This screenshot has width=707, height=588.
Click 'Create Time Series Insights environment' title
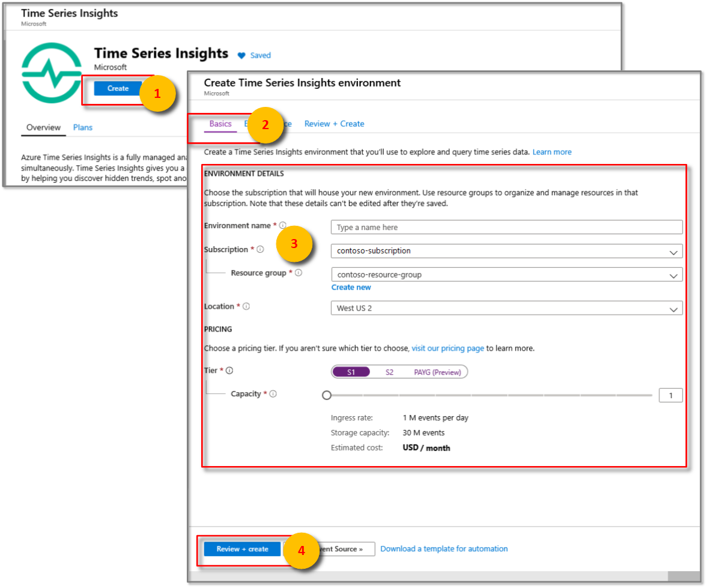click(x=302, y=83)
